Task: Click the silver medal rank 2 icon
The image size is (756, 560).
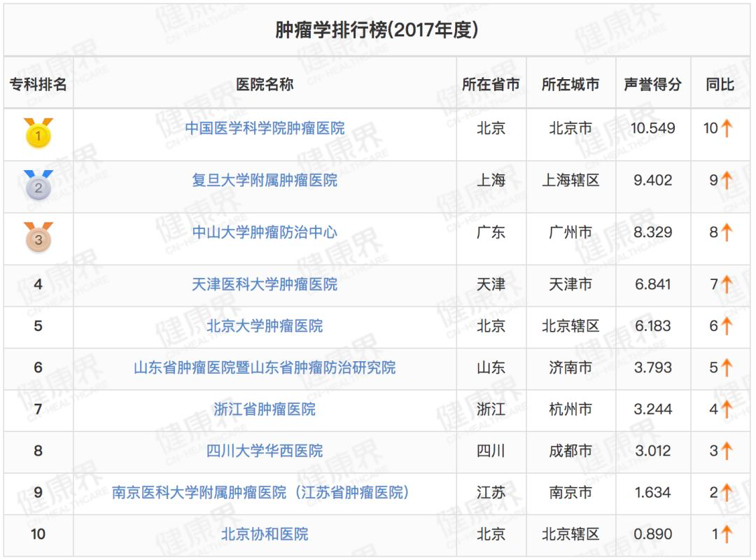Action: [38, 185]
